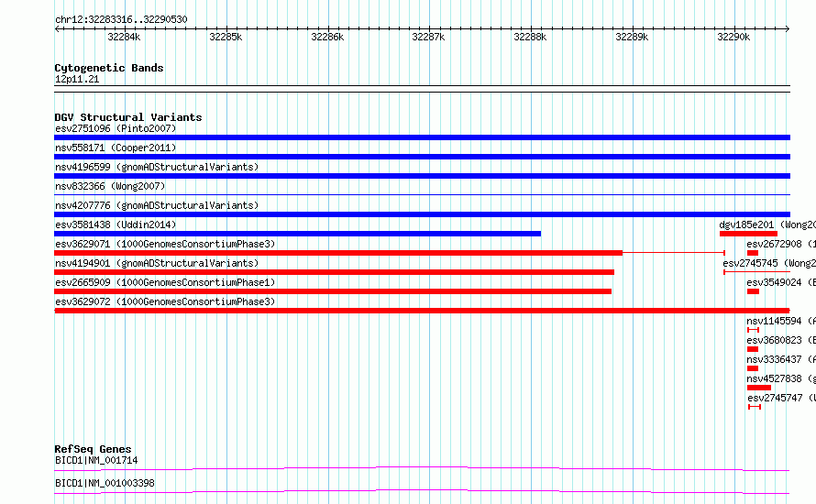
Task: Select thin blue line under nsv832366
Action: [x=422, y=195]
